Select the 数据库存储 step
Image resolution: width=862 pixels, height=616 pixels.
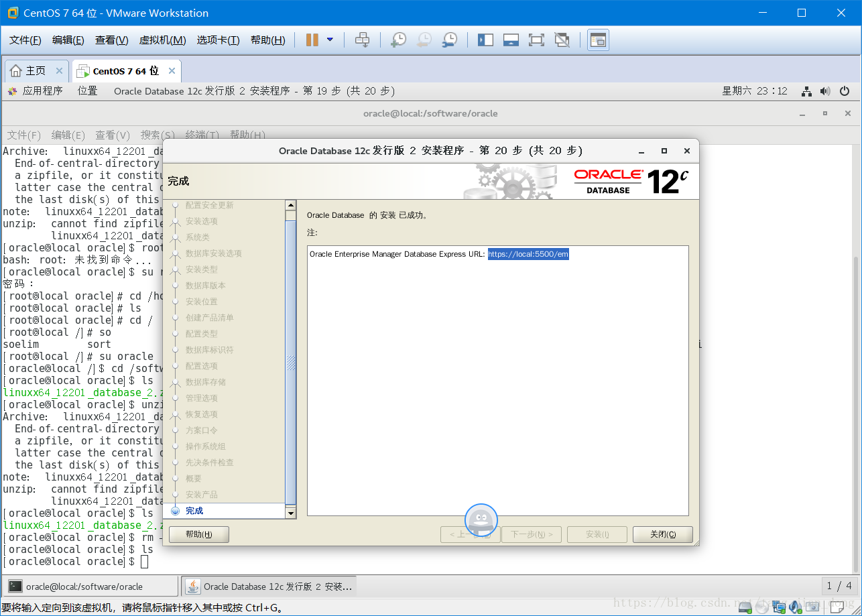click(x=206, y=382)
